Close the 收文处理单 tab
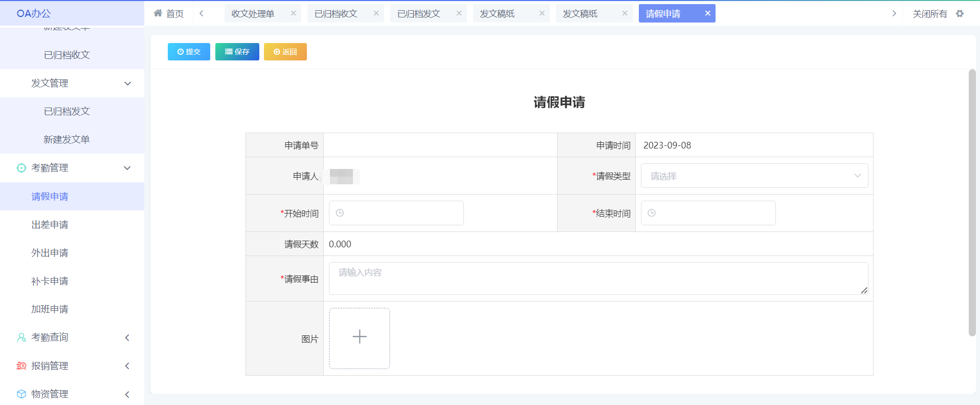980x405 pixels. (x=293, y=13)
